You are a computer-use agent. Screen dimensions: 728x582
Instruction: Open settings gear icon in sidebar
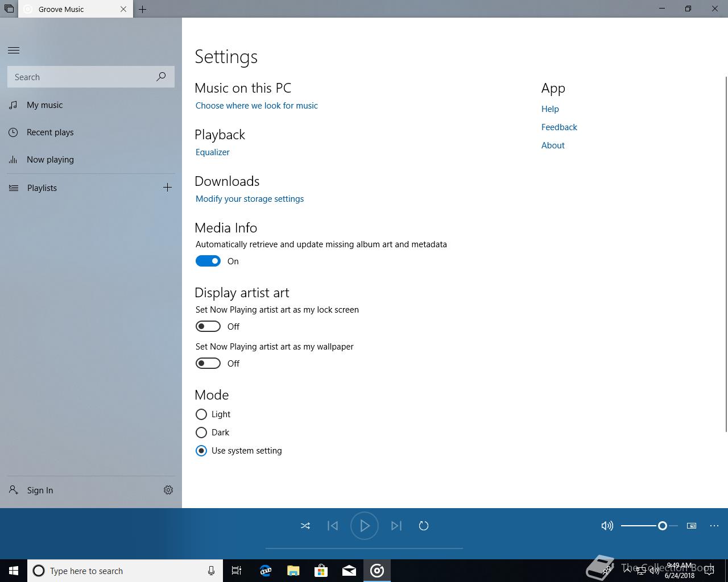[168, 490]
